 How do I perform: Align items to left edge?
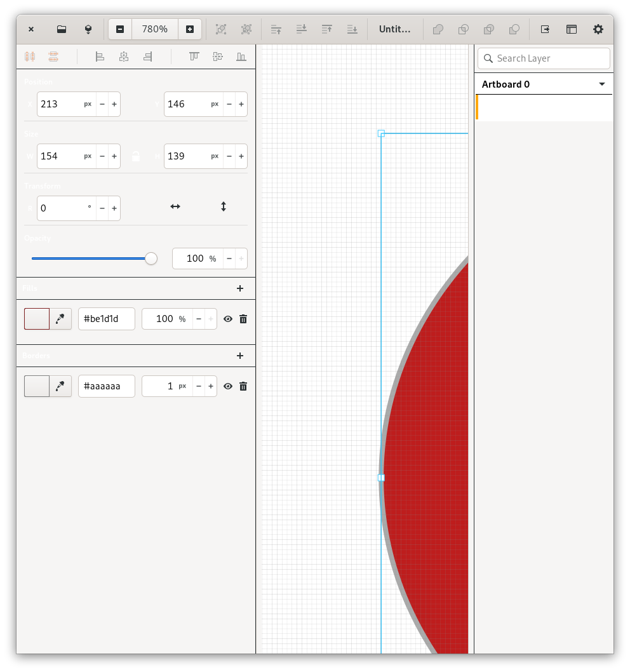click(100, 57)
